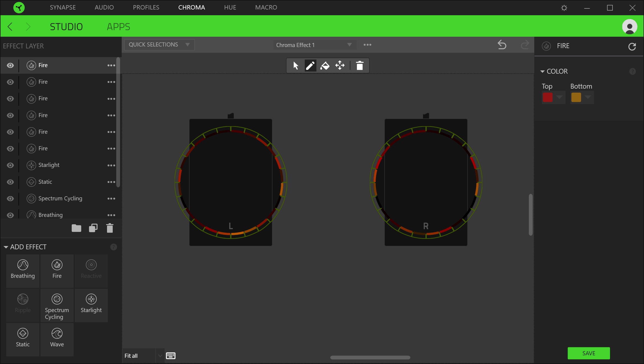Viewport: 644px width, 364px height.
Task: Select the move tool in toolbar
Action: pos(340,66)
